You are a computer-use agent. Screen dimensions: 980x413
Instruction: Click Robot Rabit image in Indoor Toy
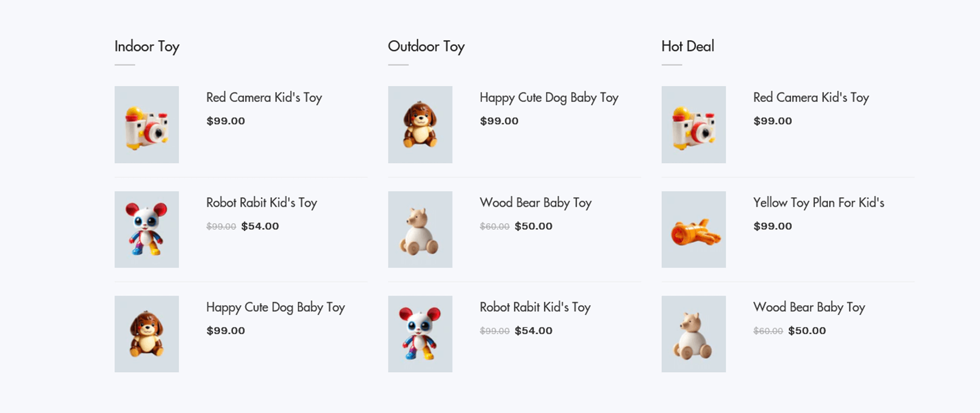(x=146, y=229)
